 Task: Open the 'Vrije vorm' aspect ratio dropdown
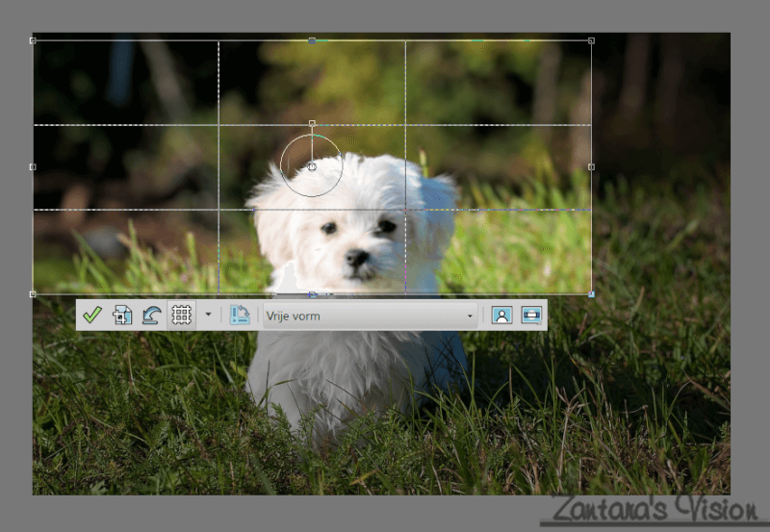371,316
